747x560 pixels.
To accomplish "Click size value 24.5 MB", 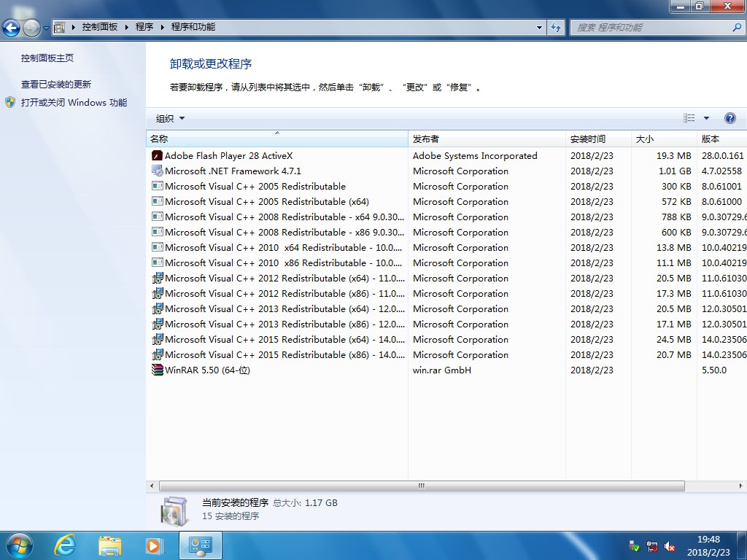I will [673, 340].
